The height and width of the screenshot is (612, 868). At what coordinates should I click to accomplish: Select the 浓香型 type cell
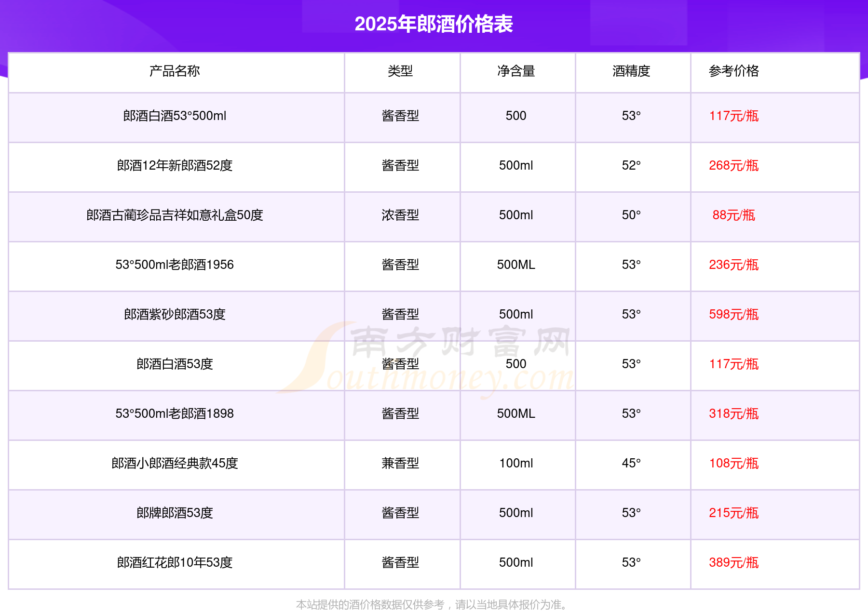400,215
